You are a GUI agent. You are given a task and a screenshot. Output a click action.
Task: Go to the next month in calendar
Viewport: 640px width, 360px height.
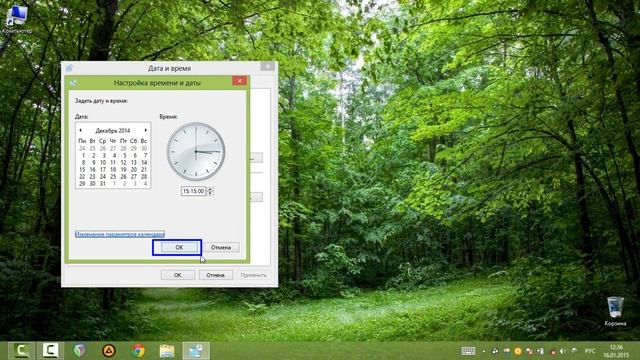coord(145,130)
